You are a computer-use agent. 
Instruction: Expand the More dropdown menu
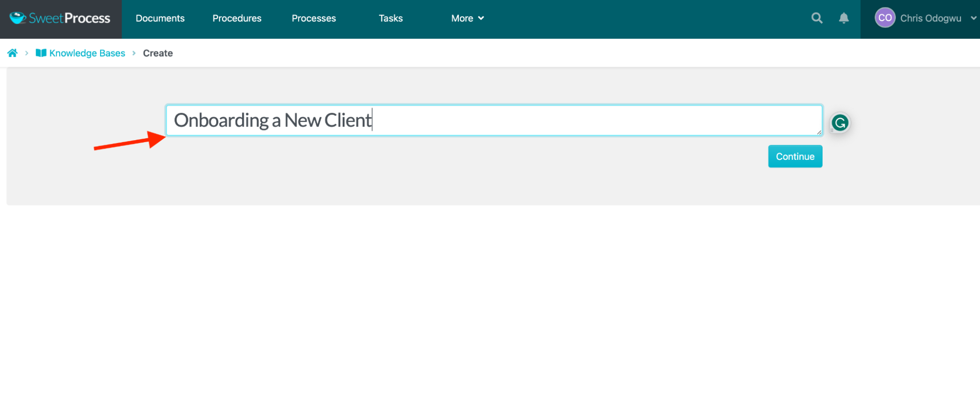468,18
